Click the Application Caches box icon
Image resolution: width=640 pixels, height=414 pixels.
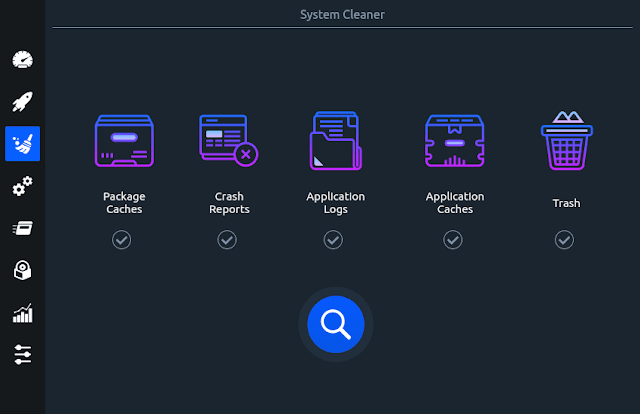[x=455, y=141]
